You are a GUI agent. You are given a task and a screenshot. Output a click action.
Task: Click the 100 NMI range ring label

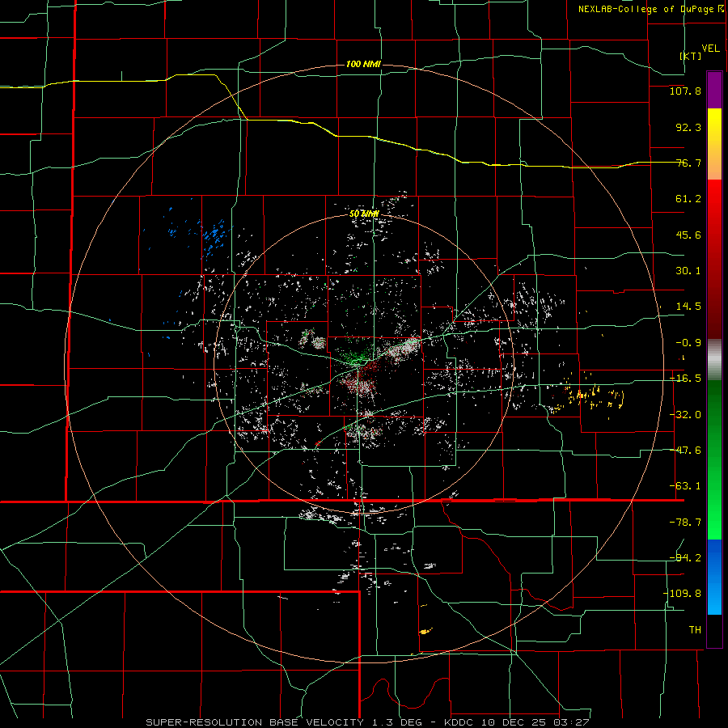[x=363, y=64]
